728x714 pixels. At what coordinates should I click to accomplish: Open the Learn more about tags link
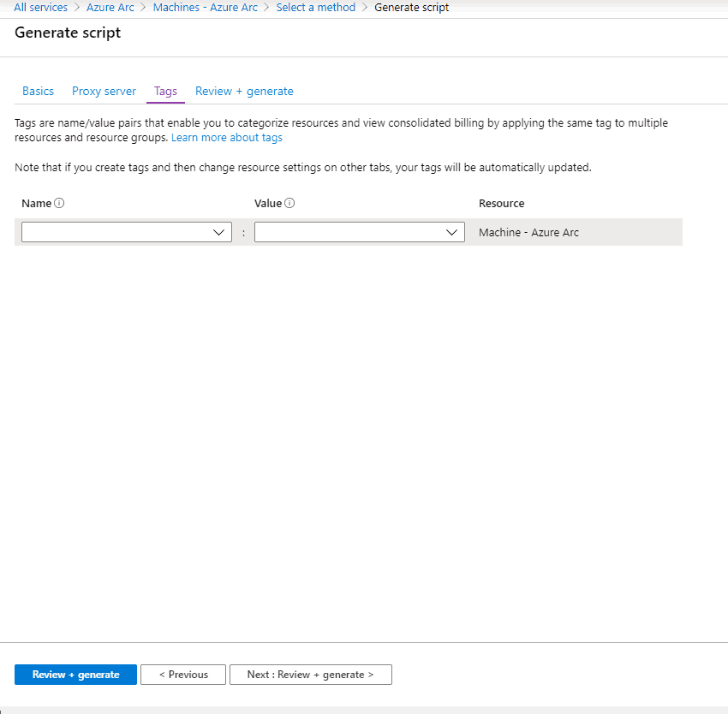coord(226,138)
